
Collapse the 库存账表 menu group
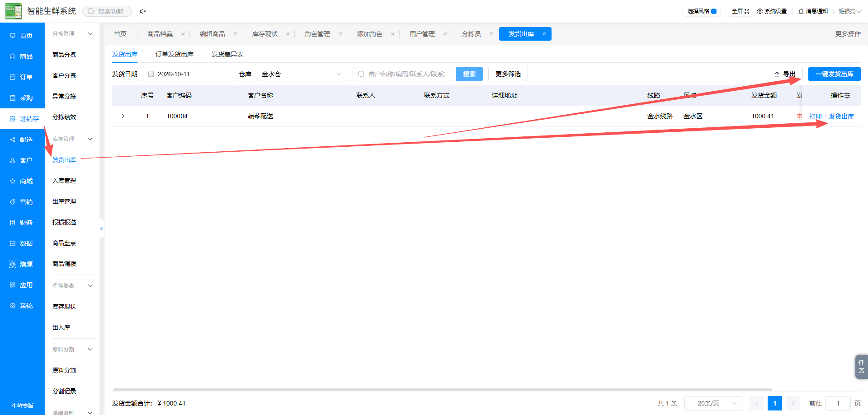pyautogui.click(x=90, y=286)
